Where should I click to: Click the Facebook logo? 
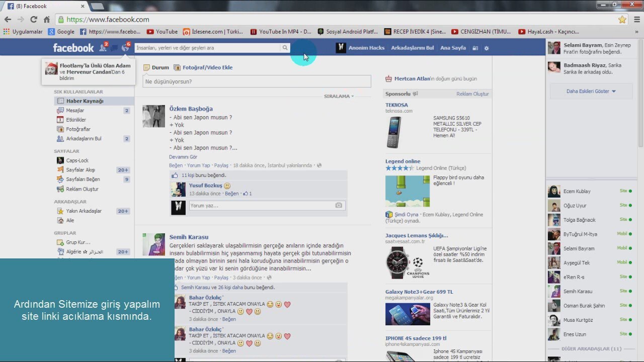click(73, 48)
